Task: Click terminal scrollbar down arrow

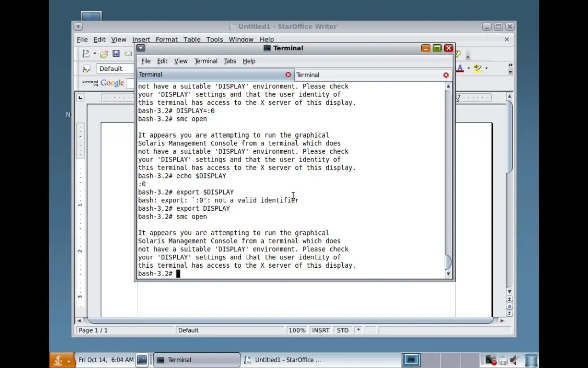Action: click(448, 274)
